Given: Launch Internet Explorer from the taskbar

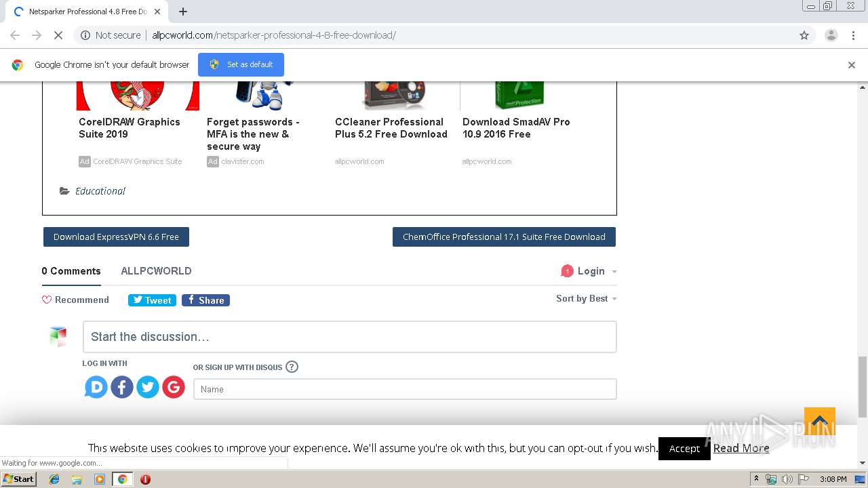Looking at the screenshot, I should pos(54,479).
